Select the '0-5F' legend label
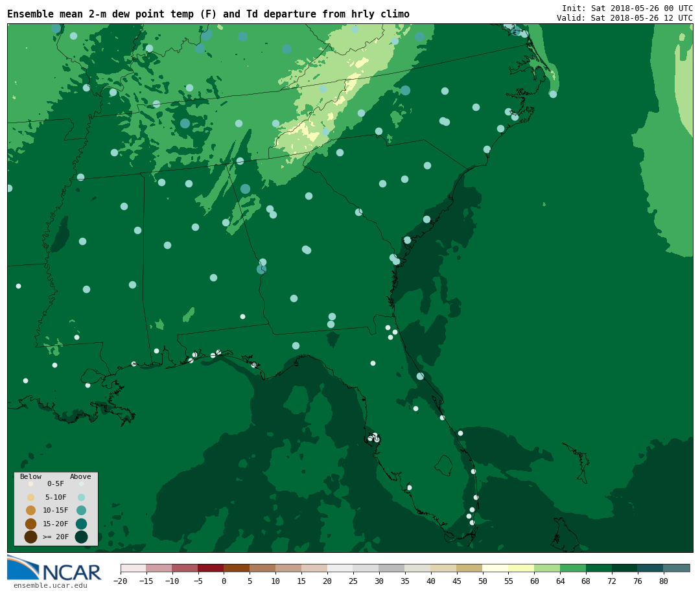 [55, 483]
